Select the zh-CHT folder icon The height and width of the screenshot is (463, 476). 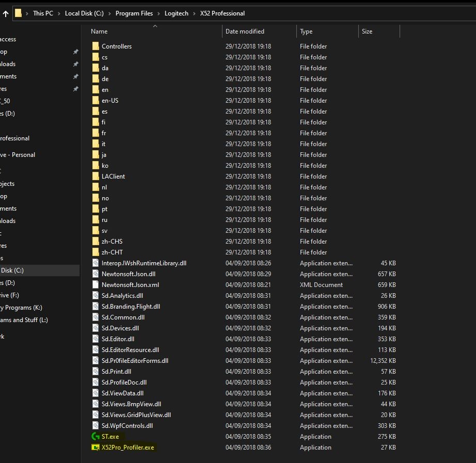point(96,252)
